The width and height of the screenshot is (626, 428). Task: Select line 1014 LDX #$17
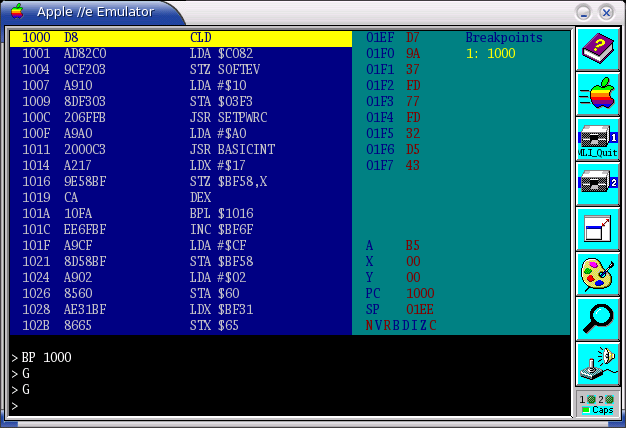pos(181,166)
